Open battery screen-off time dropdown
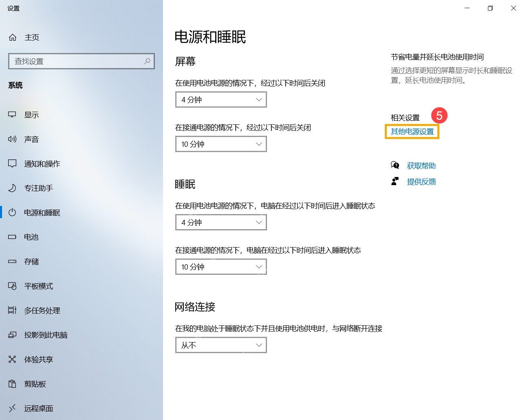 point(221,99)
